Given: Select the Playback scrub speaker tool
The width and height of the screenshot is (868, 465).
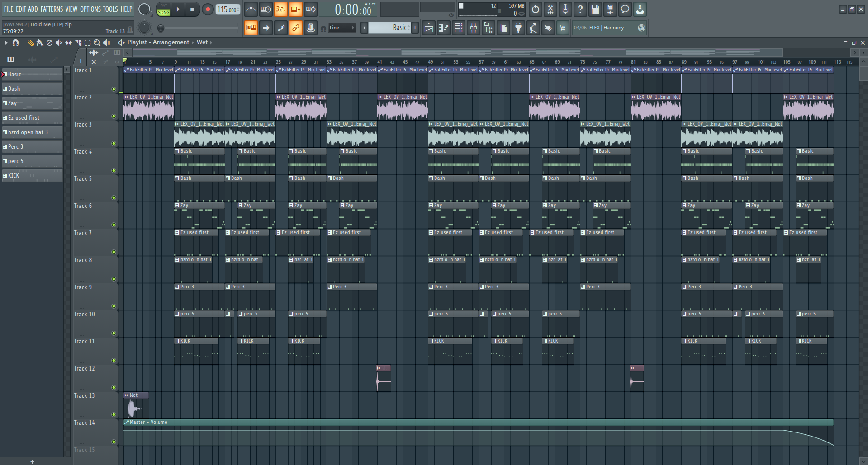Looking at the screenshot, I should (x=107, y=42).
